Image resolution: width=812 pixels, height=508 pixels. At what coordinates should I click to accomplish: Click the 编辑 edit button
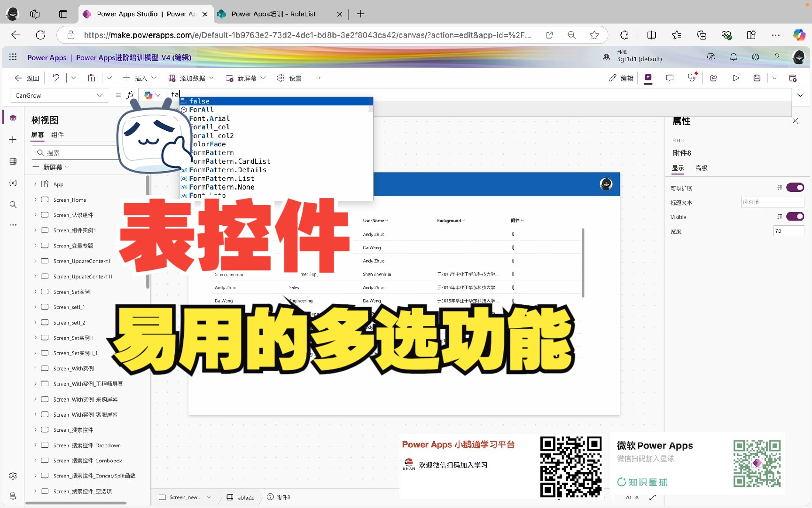pyautogui.click(x=621, y=78)
